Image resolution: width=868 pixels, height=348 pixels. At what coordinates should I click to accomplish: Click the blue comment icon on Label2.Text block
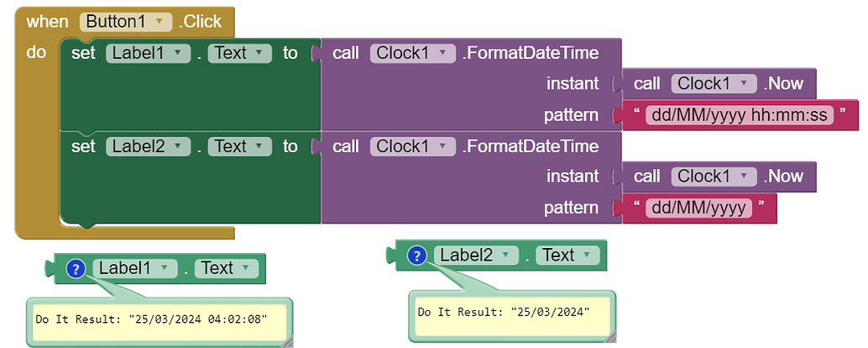tap(416, 256)
